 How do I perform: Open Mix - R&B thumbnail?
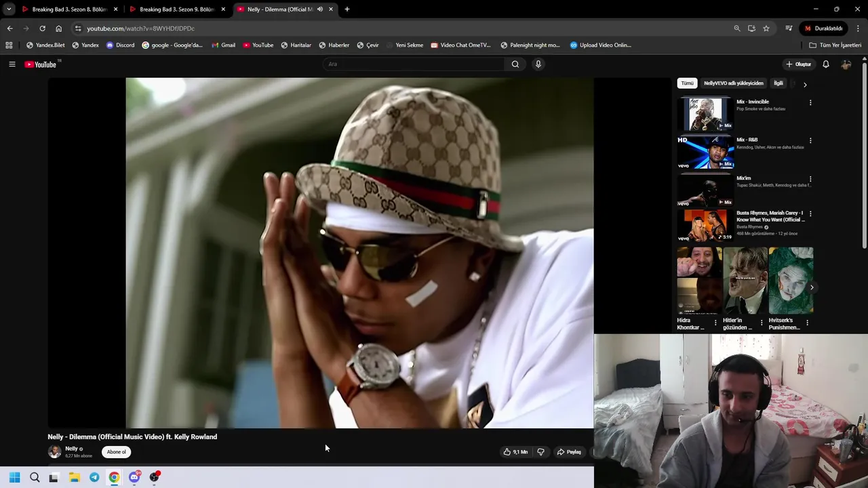[x=705, y=152]
